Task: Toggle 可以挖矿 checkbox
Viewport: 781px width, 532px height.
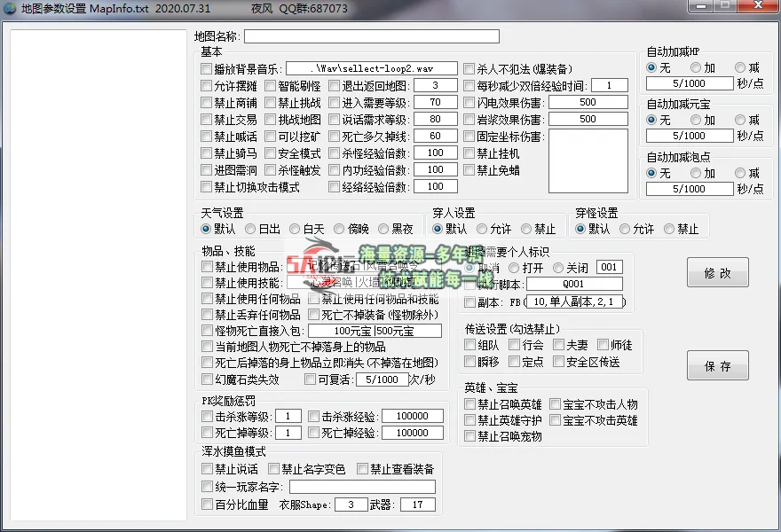Action: click(270, 136)
